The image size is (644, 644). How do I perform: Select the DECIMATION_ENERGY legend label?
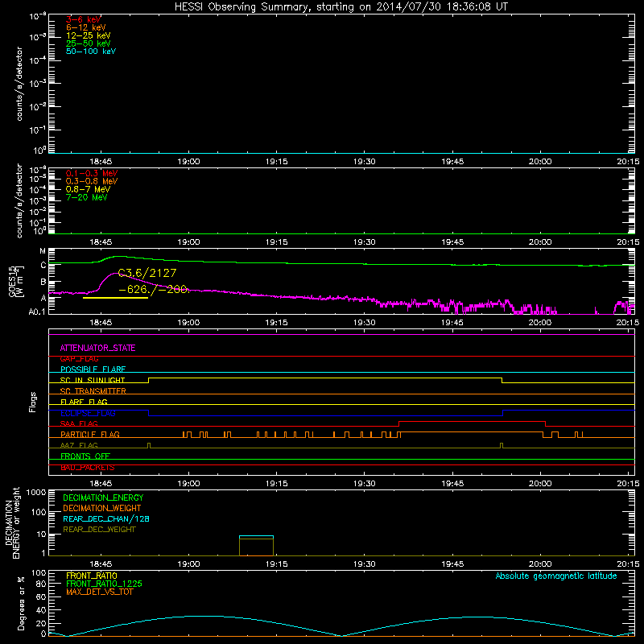103,497
